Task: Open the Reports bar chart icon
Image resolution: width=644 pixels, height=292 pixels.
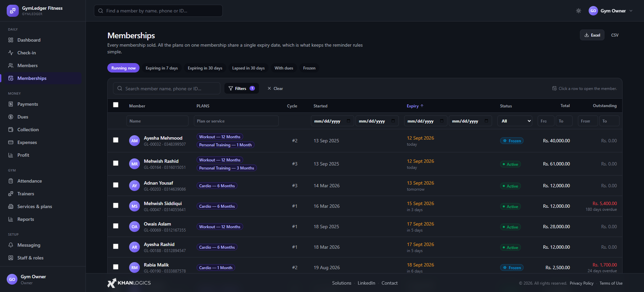Action: [x=11, y=219]
